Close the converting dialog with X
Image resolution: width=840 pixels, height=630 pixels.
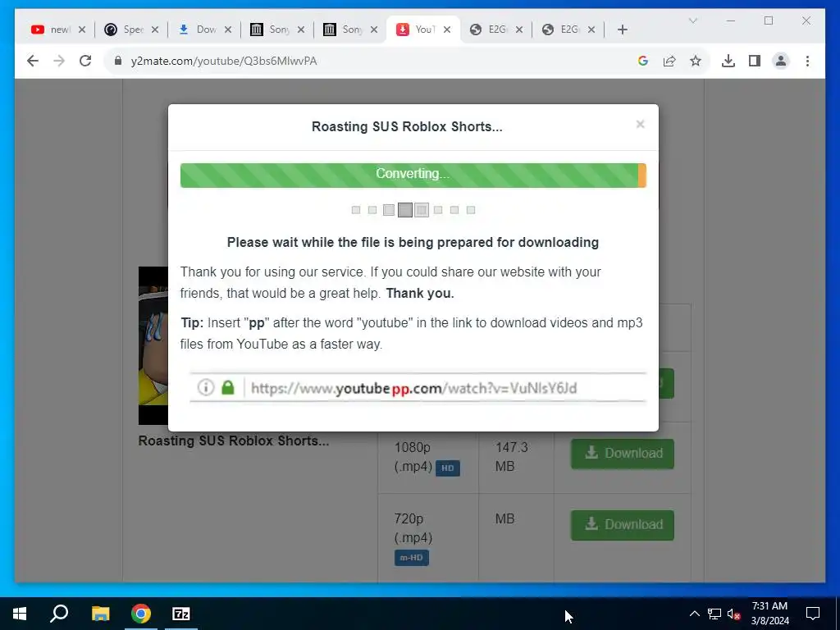pos(640,125)
